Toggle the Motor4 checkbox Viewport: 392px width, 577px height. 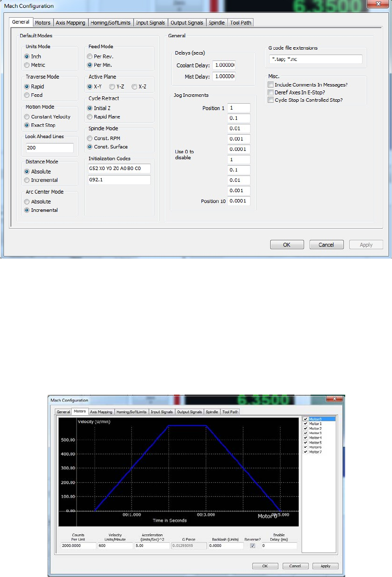(x=305, y=437)
